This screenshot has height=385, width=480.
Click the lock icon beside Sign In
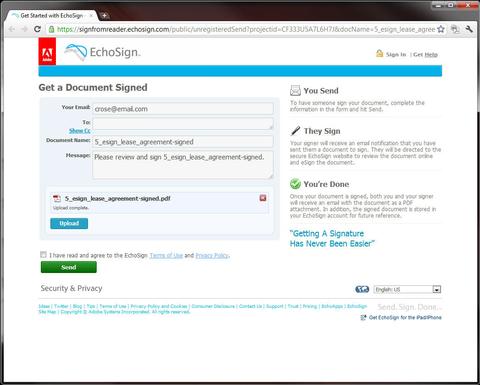point(379,53)
